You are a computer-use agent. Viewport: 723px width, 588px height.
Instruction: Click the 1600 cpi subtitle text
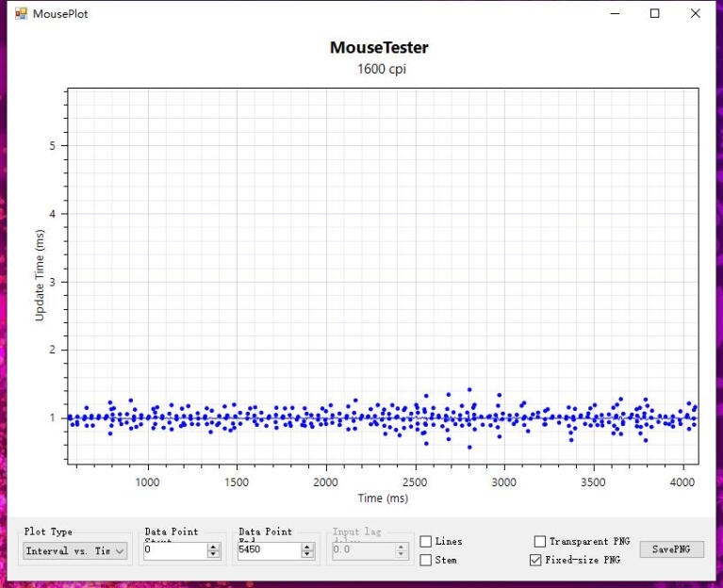381,69
